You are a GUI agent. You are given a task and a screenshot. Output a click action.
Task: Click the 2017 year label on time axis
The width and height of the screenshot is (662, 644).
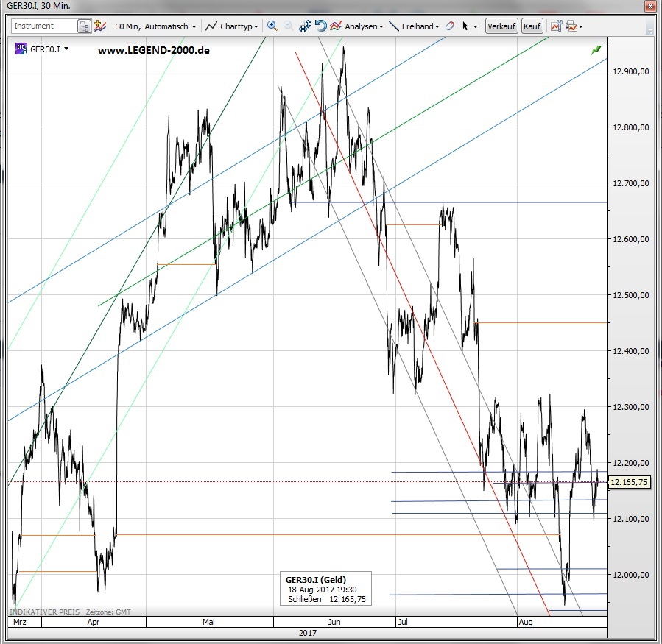click(x=307, y=633)
